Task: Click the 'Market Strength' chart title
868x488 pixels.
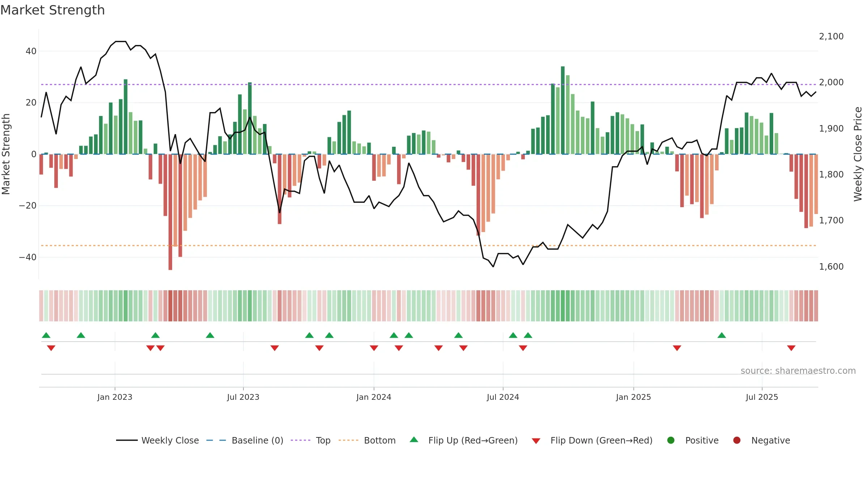Action: pos(52,10)
